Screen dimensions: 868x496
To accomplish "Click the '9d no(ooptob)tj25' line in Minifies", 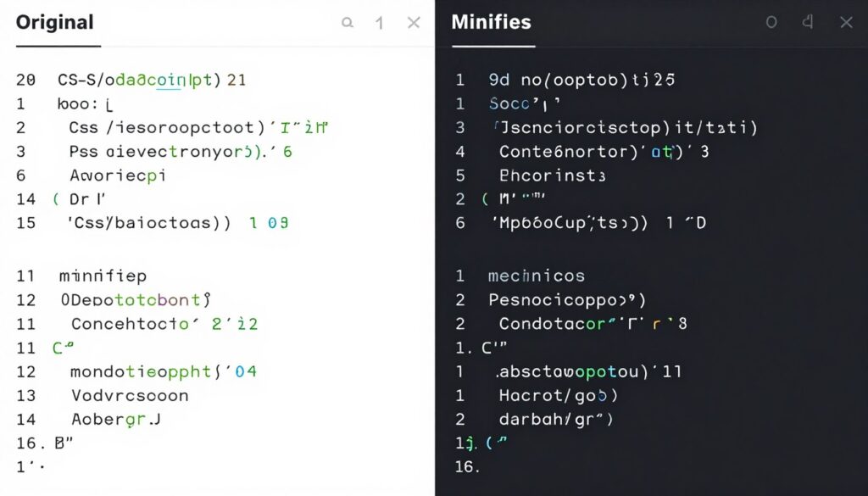I will (x=581, y=80).
